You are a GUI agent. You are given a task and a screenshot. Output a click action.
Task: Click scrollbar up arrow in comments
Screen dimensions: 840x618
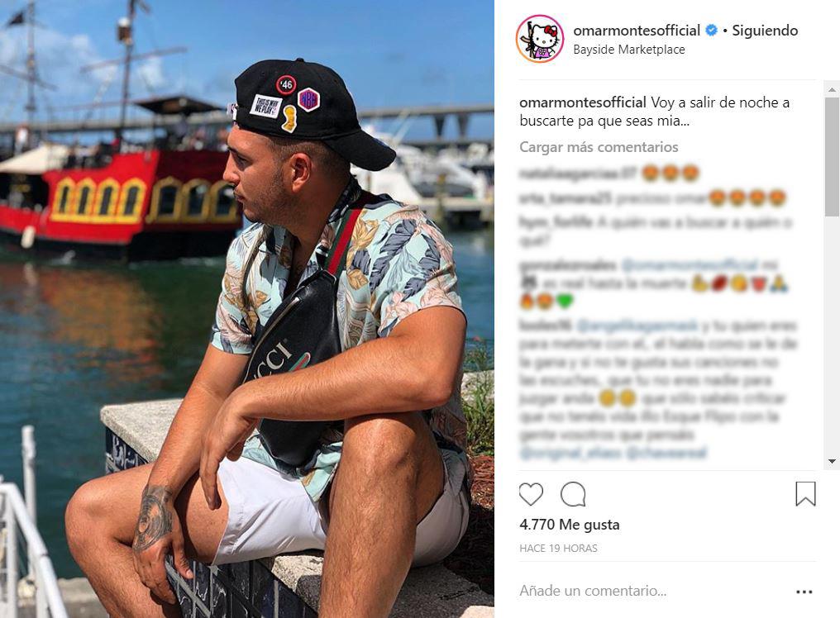click(x=832, y=89)
